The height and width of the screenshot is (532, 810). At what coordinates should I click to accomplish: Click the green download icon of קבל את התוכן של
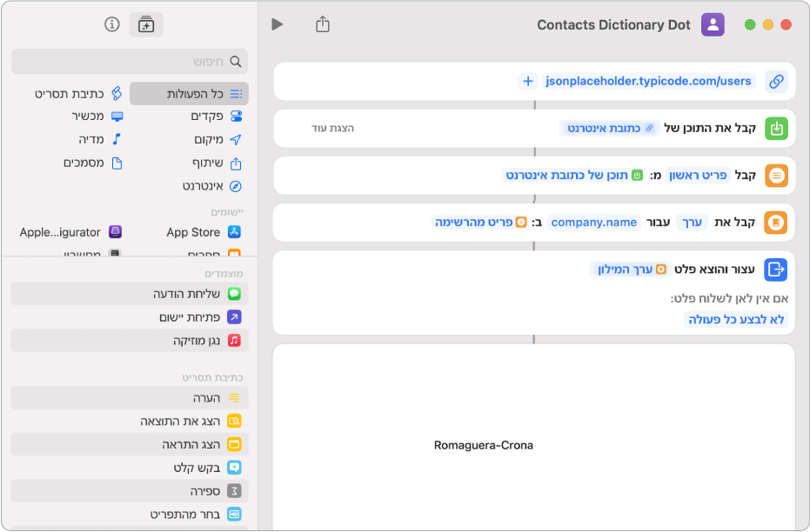[x=776, y=128]
